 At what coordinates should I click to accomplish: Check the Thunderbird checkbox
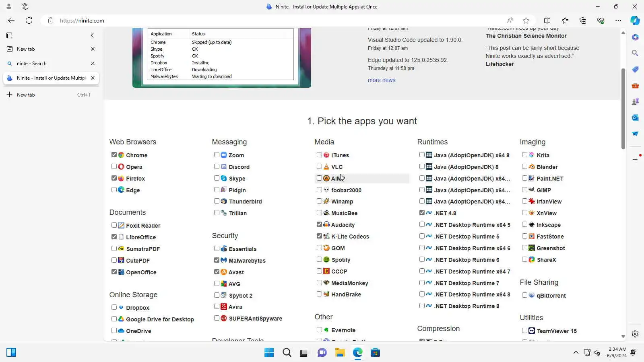tap(217, 201)
